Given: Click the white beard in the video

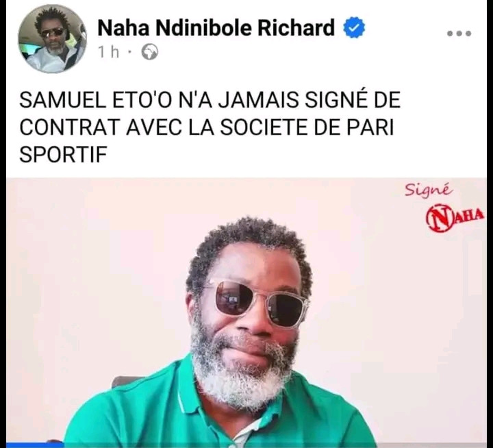Looking at the screenshot, I should pyautogui.click(x=242, y=375).
